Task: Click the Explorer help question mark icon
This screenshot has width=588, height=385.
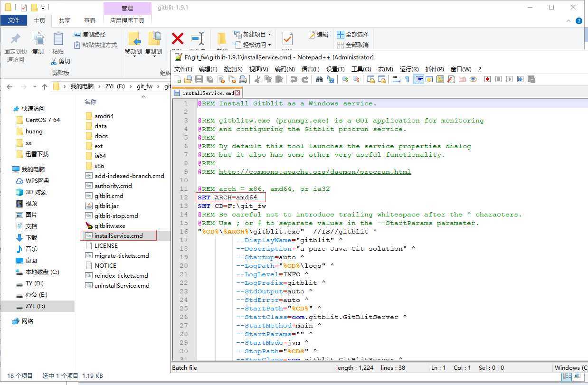Action: 579,21
